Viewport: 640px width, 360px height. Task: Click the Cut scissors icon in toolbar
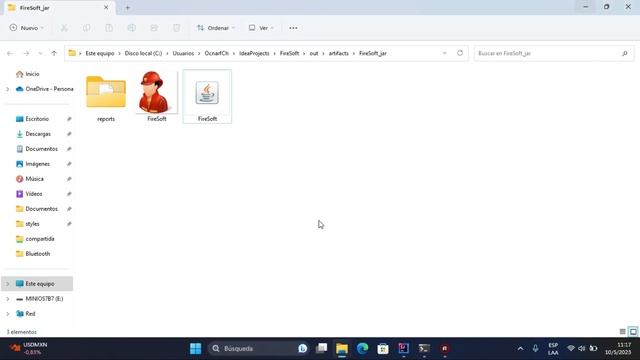point(64,28)
